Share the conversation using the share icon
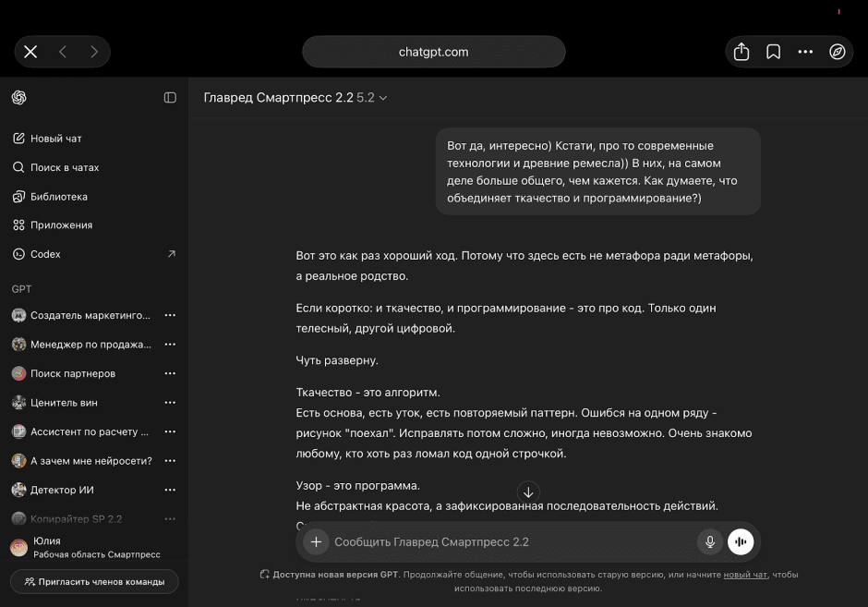 click(741, 52)
